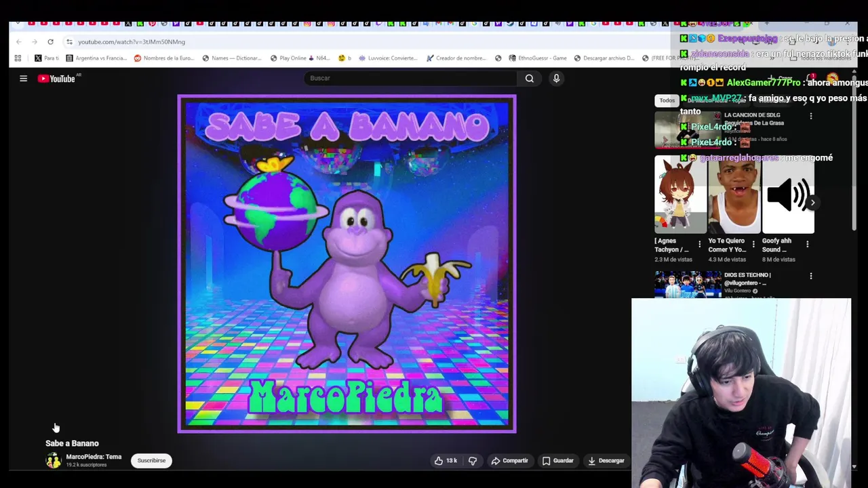This screenshot has width=868, height=488.
Task: Click the Sabe a Banano album art player
Action: [347, 264]
